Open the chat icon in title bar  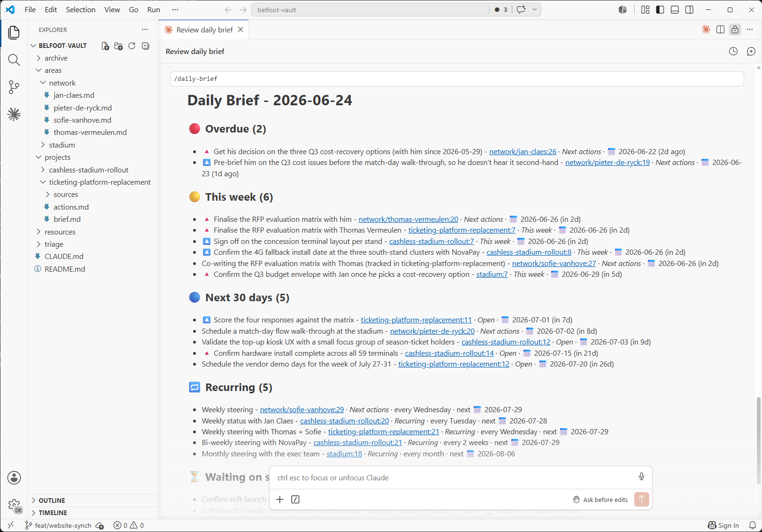point(521,10)
